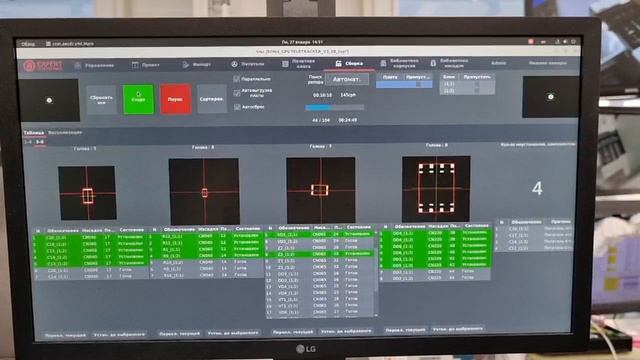Click Перекл. текущий under head 5 table
Screen dimensions: 640x360
click(65, 335)
